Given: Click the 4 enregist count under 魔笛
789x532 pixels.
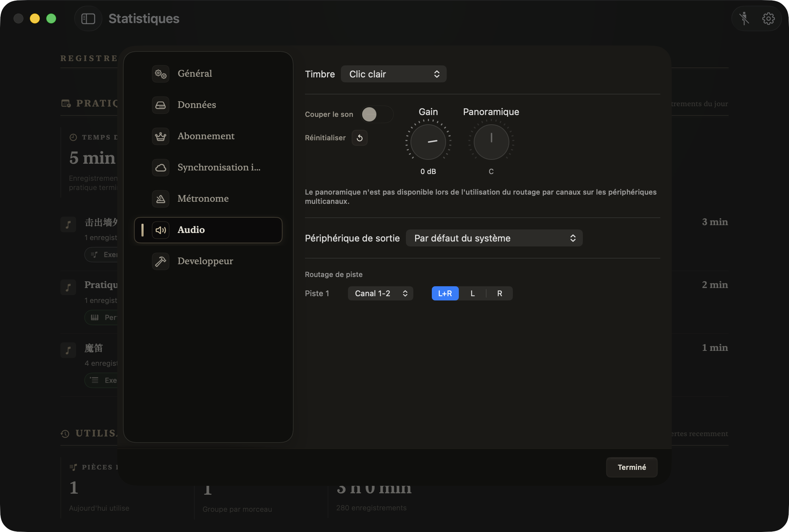Looking at the screenshot, I should (x=101, y=363).
